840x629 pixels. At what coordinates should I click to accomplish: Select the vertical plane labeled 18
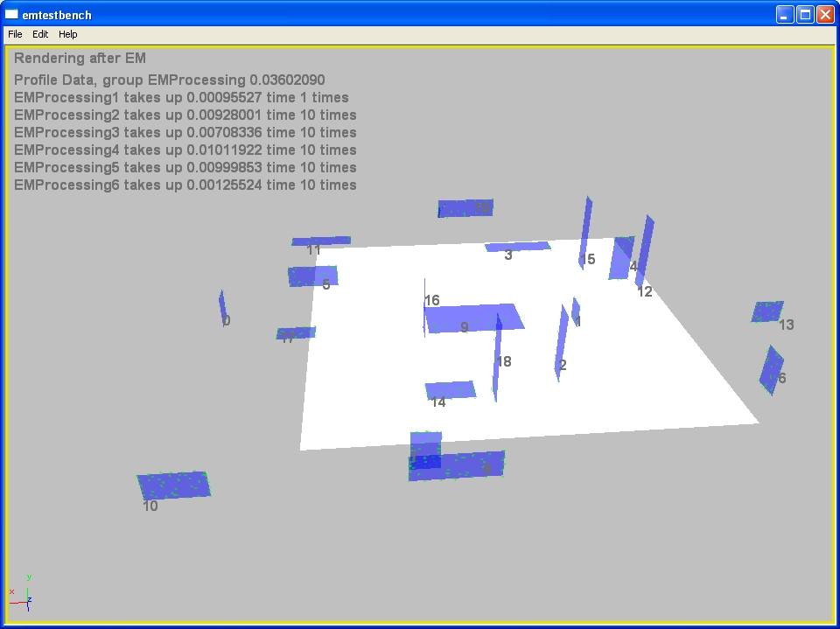497,359
